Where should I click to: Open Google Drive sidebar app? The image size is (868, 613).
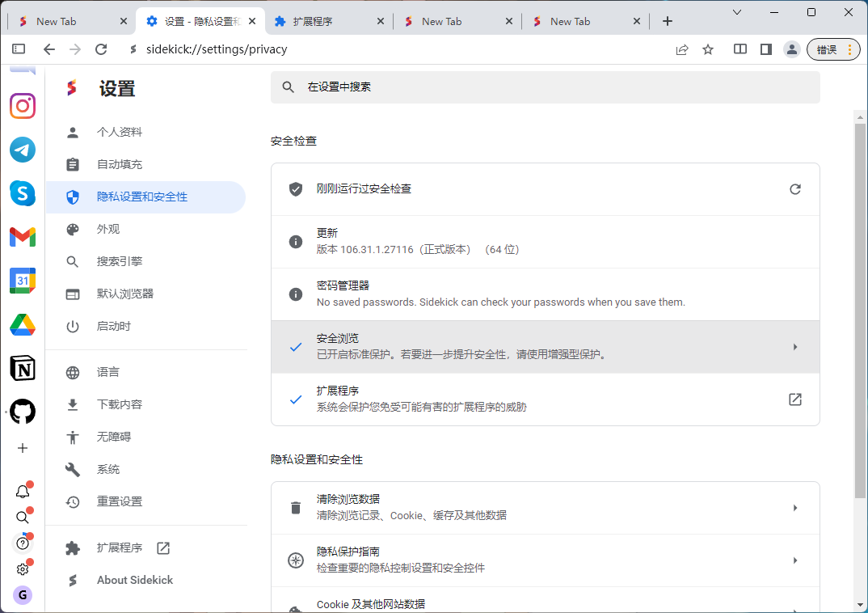click(x=23, y=324)
